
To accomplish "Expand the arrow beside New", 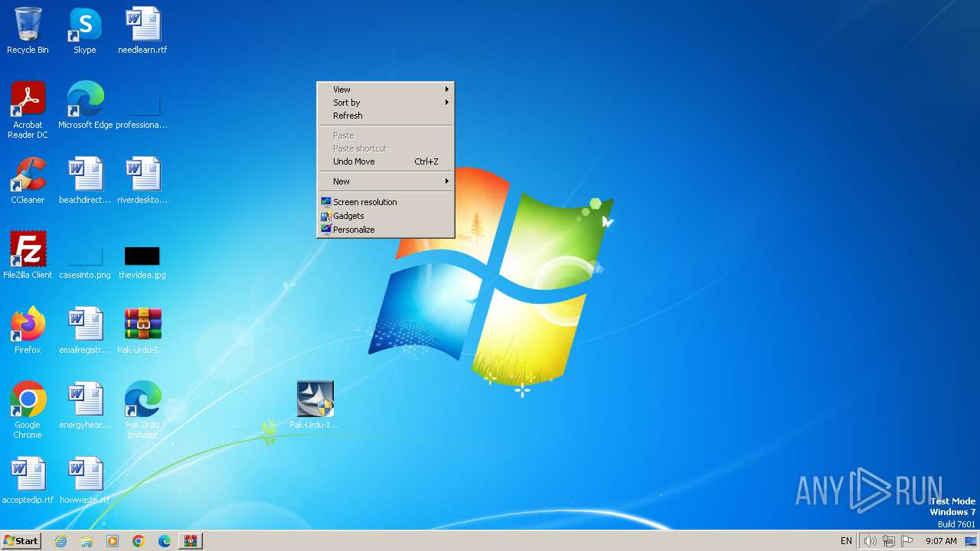I will point(447,181).
